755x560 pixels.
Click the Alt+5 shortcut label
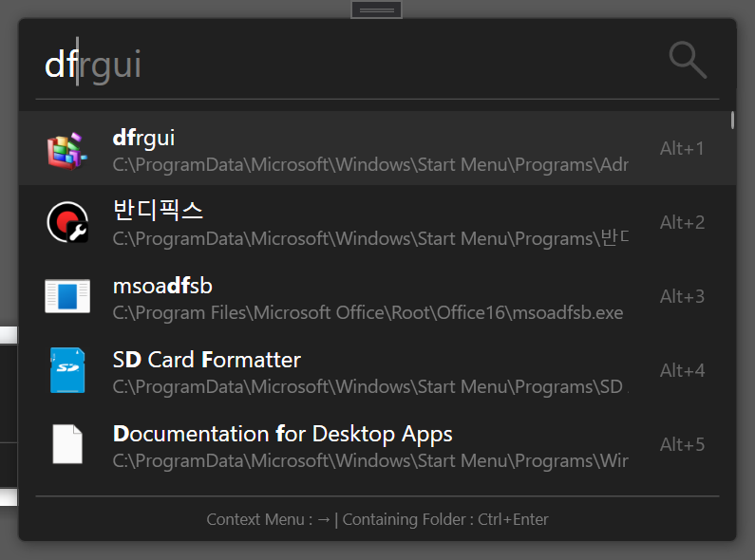tap(682, 444)
